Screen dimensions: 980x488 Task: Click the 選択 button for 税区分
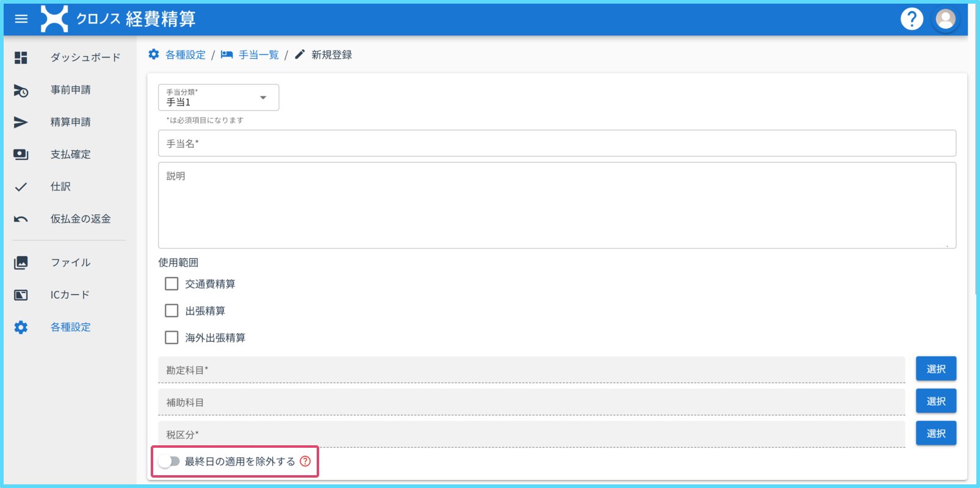pos(935,433)
